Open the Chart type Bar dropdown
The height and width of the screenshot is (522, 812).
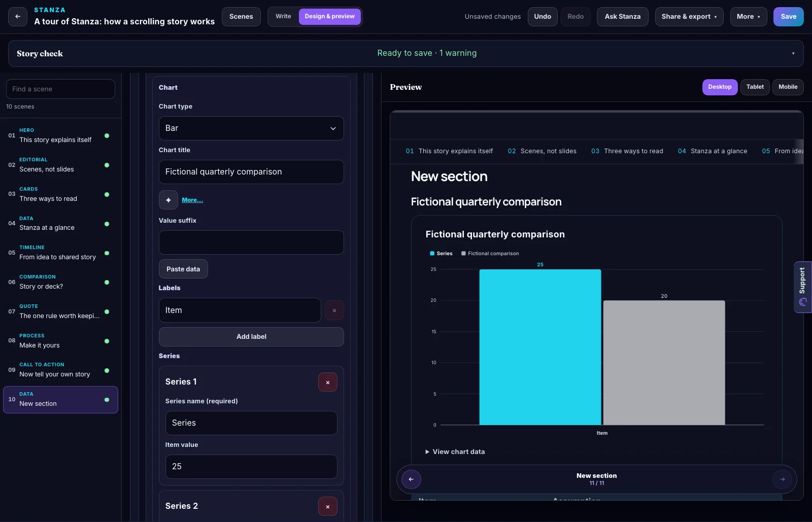click(x=251, y=128)
